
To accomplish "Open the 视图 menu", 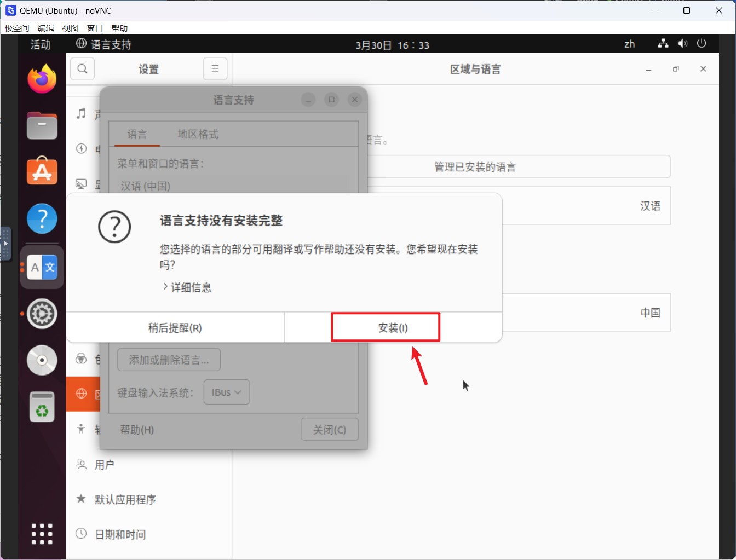I will coord(70,28).
